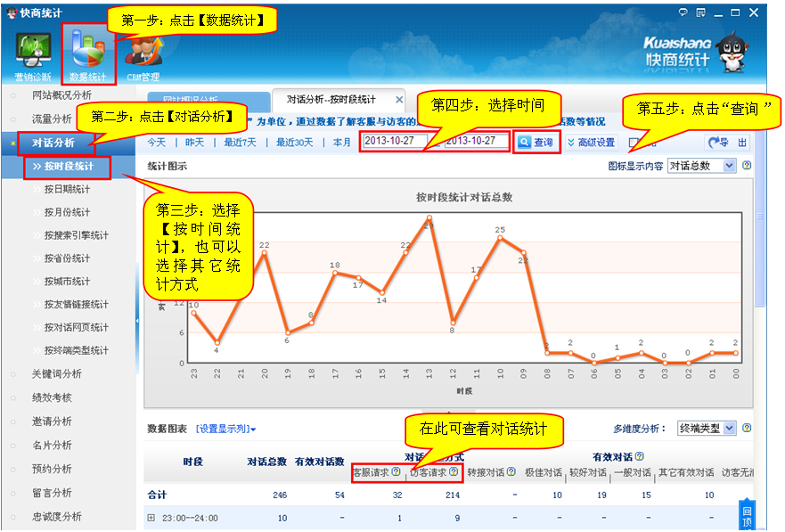Tick the checkbox beside 高级设置
Image resolution: width=785 pixels, height=532 pixels.
coord(634,143)
